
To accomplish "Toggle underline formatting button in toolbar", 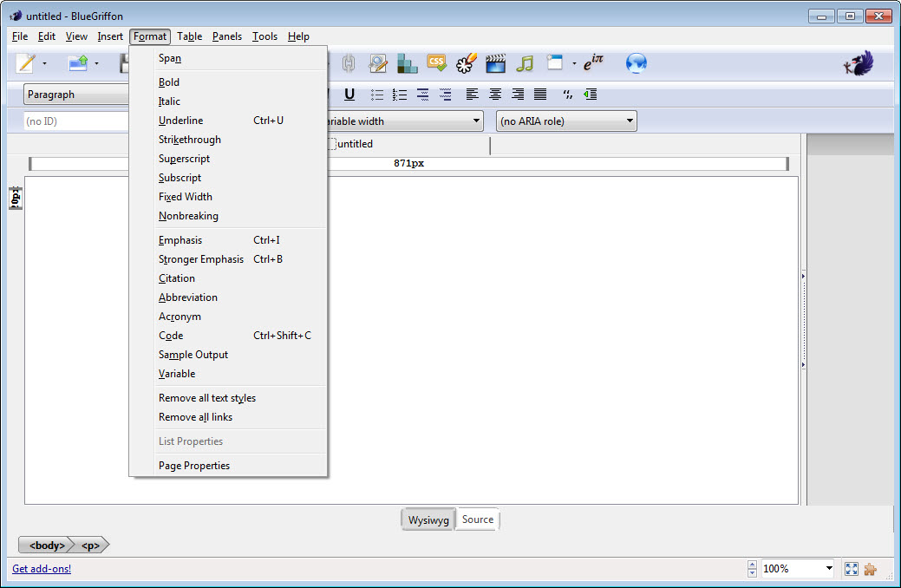I will pyautogui.click(x=349, y=95).
